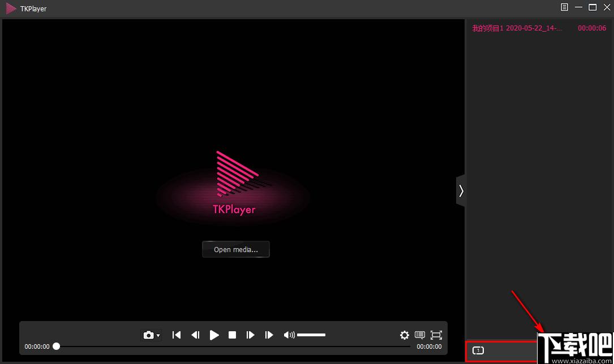Step forward one frame
This screenshot has width=614, height=364.
tap(250, 335)
